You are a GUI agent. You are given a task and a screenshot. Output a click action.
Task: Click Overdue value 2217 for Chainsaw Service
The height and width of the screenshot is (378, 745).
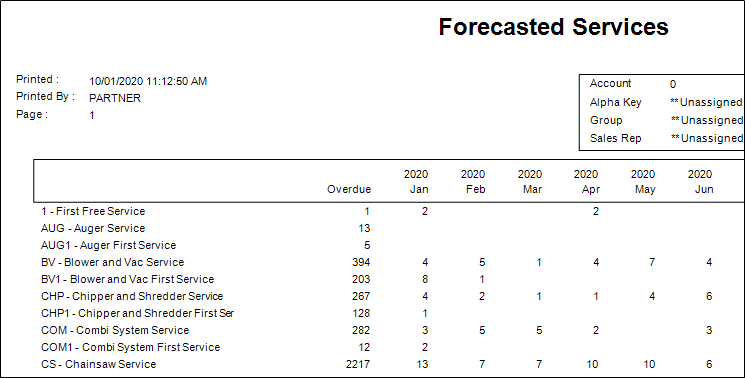point(358,364)
